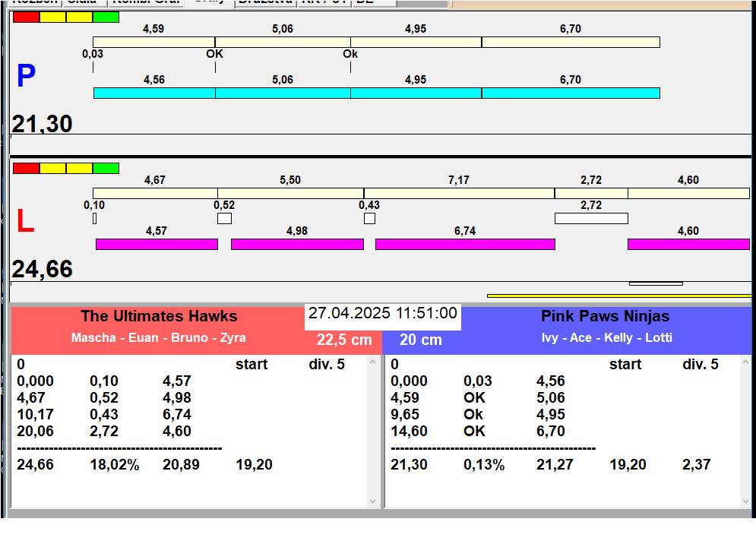The width and height of the screenshot is (756, 544).
Task: Click The Ultimates Hawks team header
Action: pyautogui.click(x=159, y=317)
